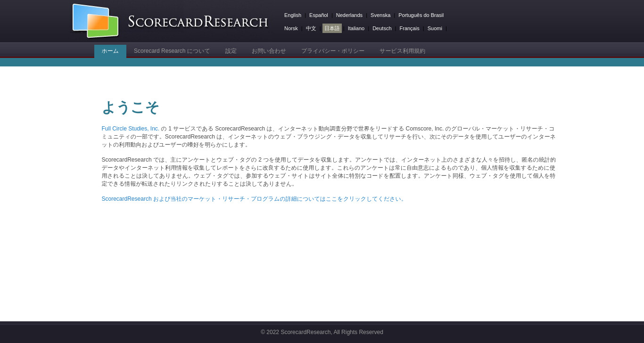Open the Scorecard Research について tab
The image size is (644, 343).
(x=172, y=51)
